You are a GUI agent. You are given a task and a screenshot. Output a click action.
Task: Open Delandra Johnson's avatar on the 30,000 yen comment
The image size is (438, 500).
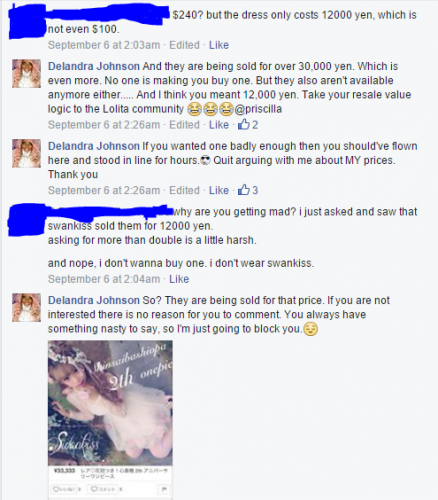(26, 73)
